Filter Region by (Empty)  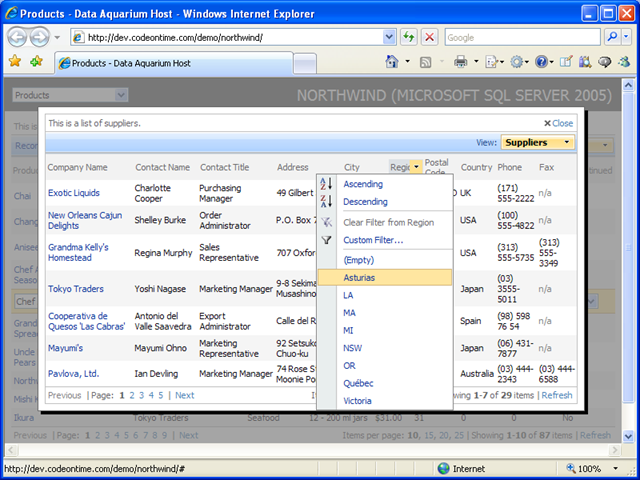coord(358,260)
